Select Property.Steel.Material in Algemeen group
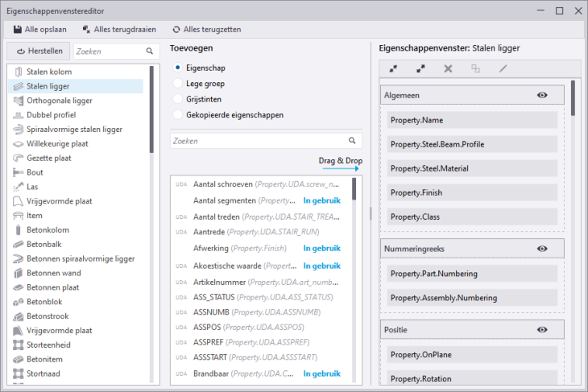 (x=471, y=169)
